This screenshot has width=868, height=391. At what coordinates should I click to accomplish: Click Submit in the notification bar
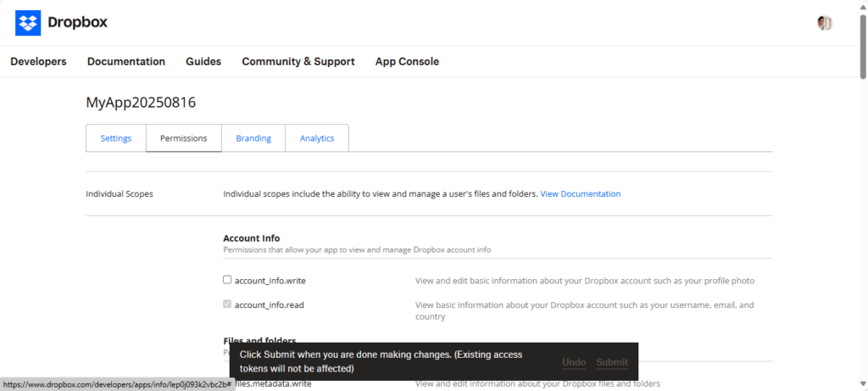coord(612,362)
